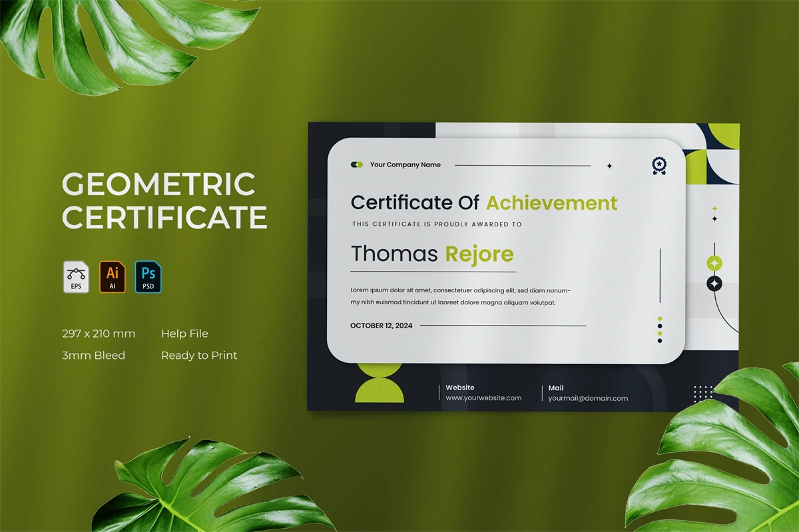Click the small sparkle beside header line
This screenshot has width=799, height=532.
coord(609,166)
